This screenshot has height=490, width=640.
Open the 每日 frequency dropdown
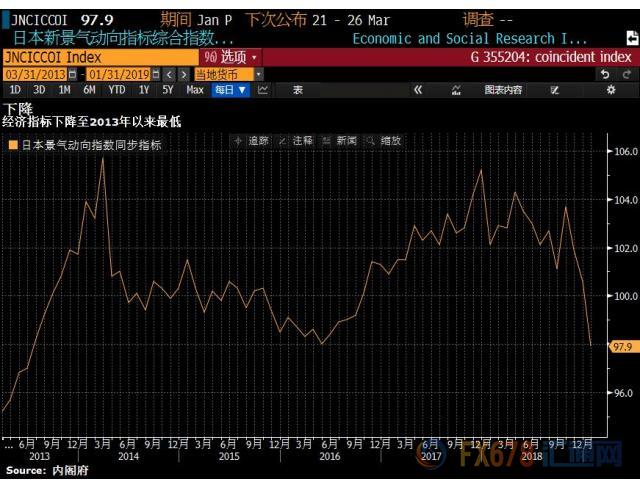click(x=229, y=90)
